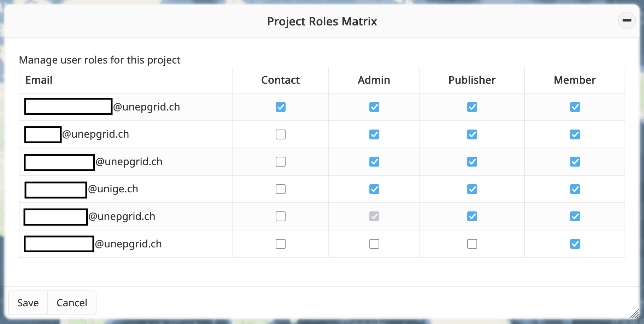Enable Contact for the second listed user
This screenshot has width=644, height=324.
(x=281, y=134)
